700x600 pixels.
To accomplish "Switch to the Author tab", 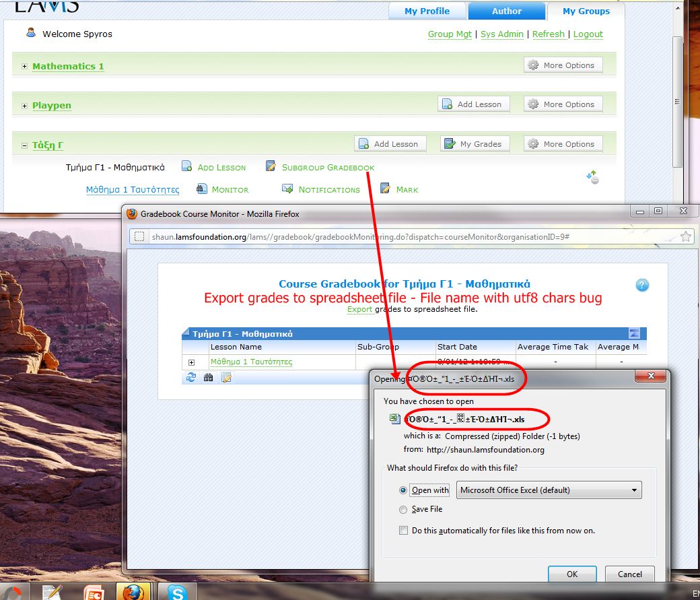I will tap(506, 11).
